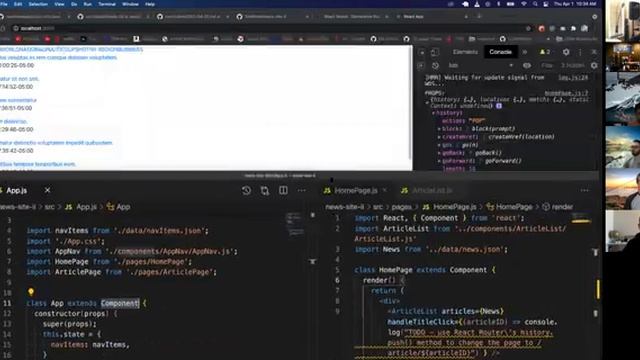Click the open changes icon in editor toolbar
The image size is (640, 360).
point(265,191)
